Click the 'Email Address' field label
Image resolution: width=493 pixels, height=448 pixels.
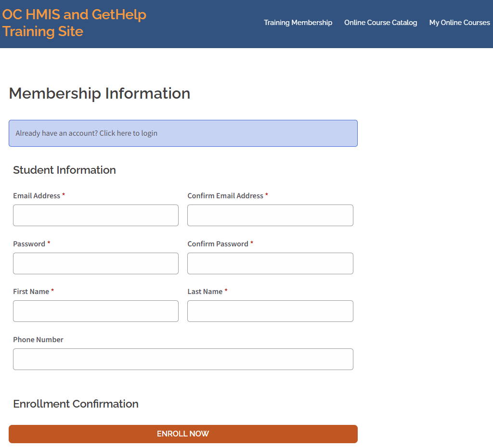tap(37, 196)
